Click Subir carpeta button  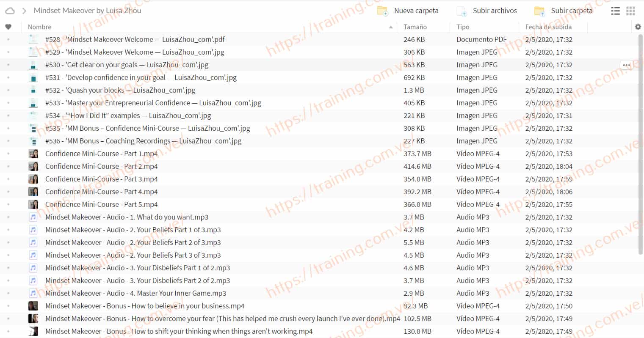click(x=563, y=11)
